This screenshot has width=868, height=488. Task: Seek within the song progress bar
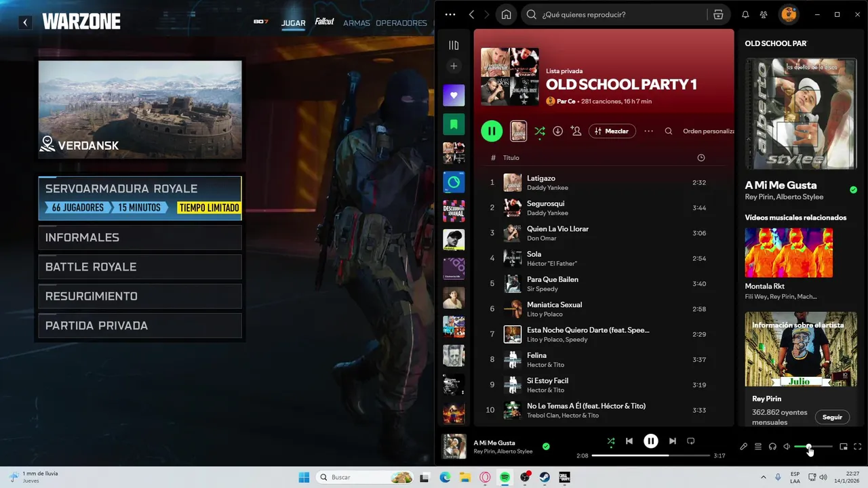tap(651, 455)
